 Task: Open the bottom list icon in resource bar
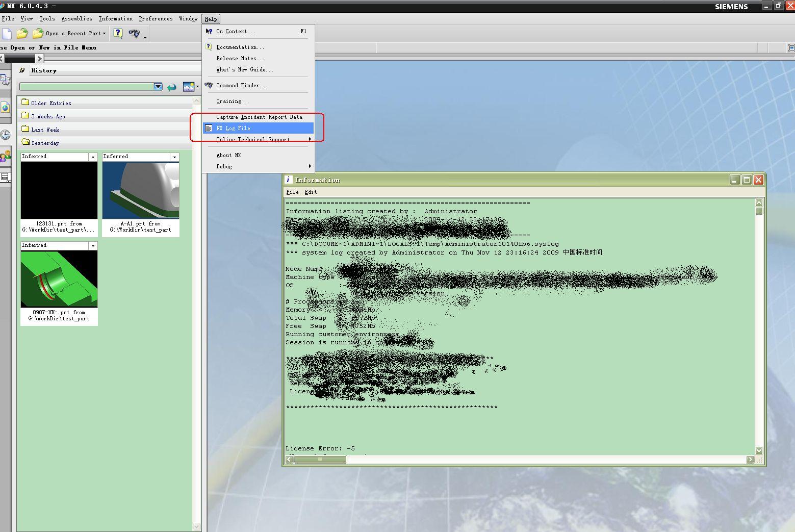point(5,178)
